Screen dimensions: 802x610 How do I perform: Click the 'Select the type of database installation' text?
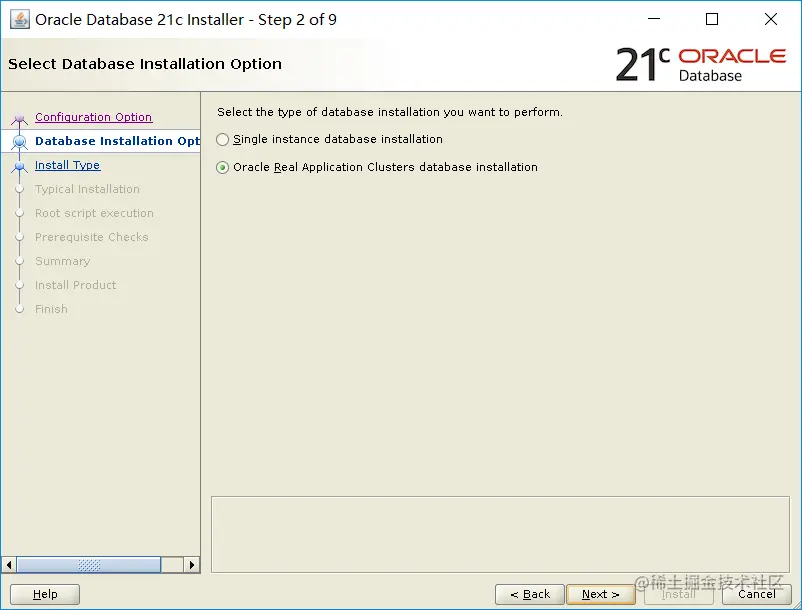click(x=390, y=112)
